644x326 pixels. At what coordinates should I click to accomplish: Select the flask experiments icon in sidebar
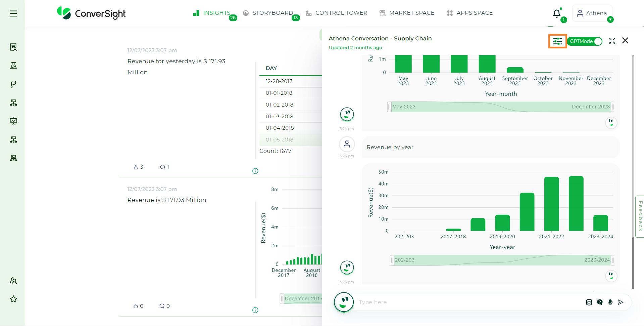[13, 66]
